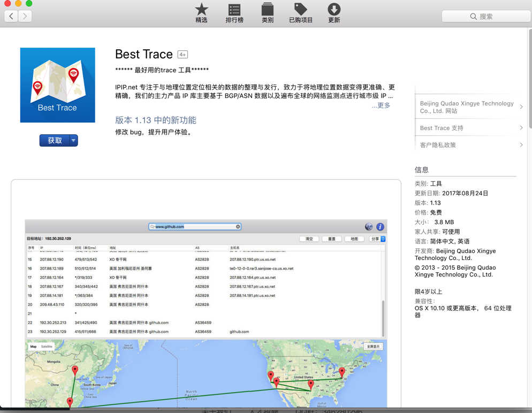Screen dimensions: 532x413
Task: Click the Best Trace app title
Action: (144, 54)
